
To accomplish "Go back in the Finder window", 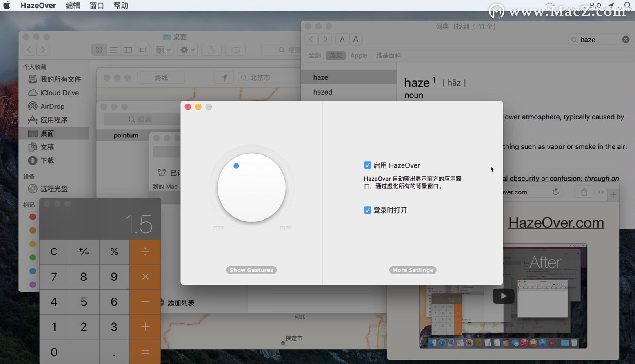I will point(29,50).
